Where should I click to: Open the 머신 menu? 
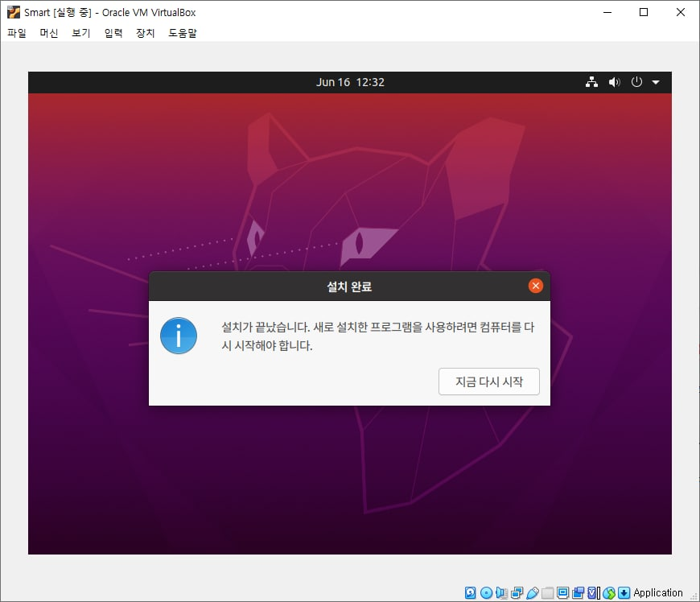click(x=49, y=33)
